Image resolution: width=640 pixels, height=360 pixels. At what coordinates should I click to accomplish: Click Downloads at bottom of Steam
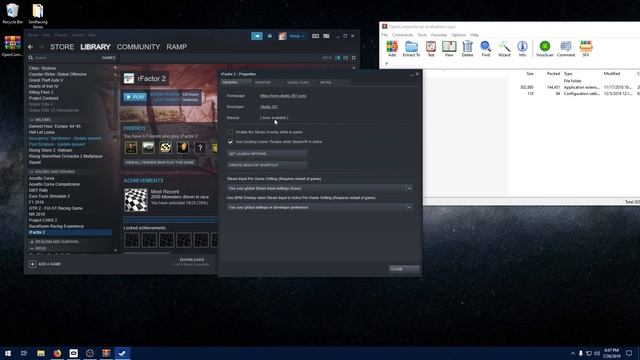click(x=191, y=260)
